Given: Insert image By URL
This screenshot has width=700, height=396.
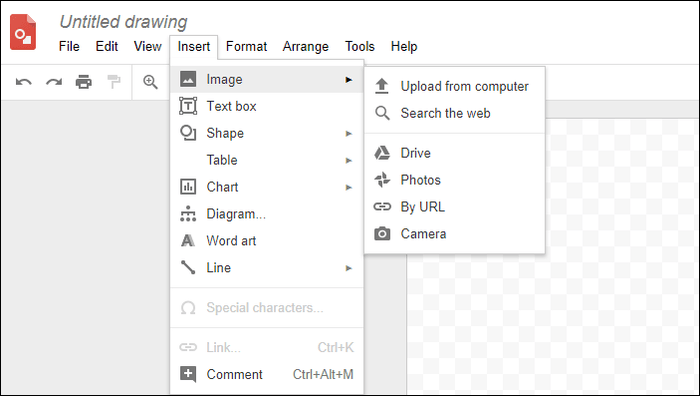Looking at the screenshot, I should click(454, 207).
